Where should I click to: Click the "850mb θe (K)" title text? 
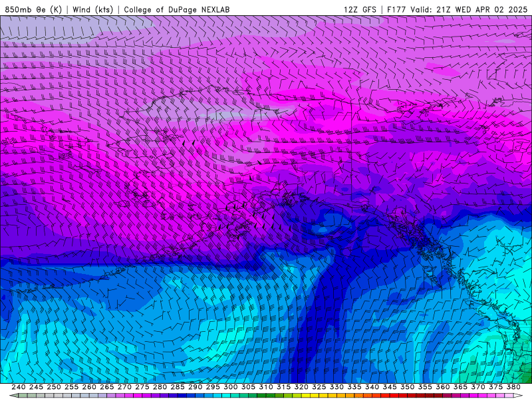coord(33,9)
